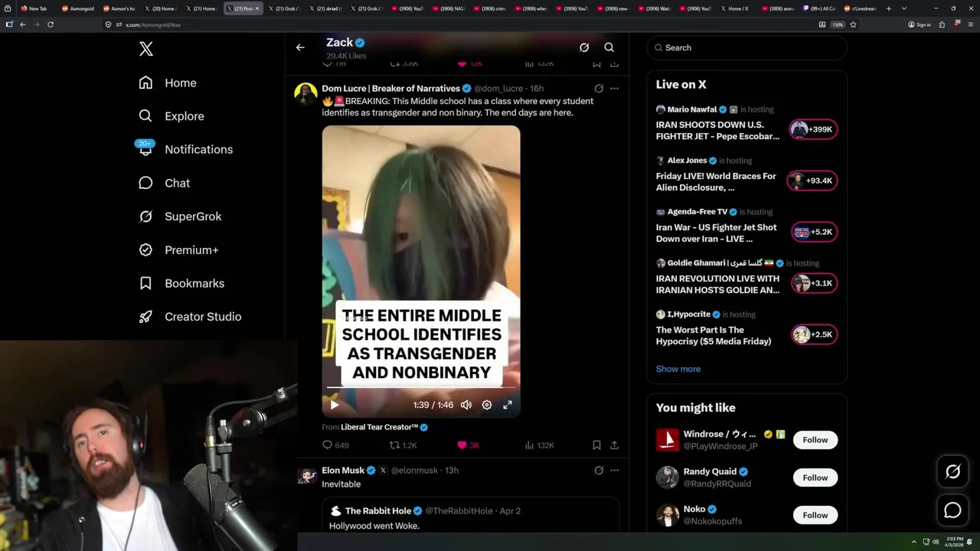Reply to Dom Lucre post (649)
The height and width of the screenshot is (551, 980).
pos(335,445)
